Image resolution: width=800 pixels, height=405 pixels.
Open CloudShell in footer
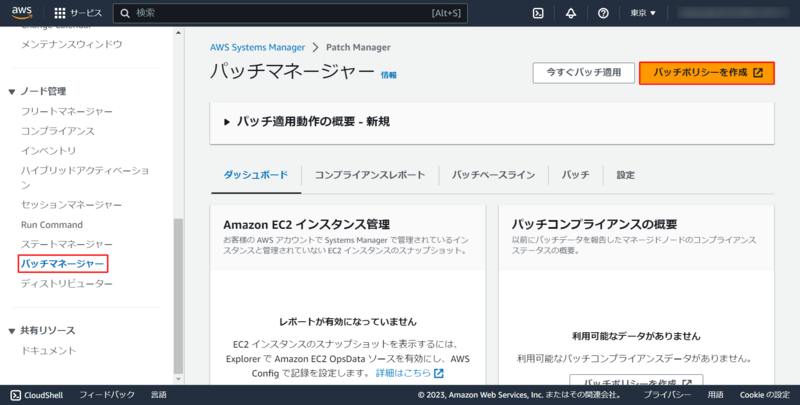pyautogui.click(x=37, y=395)
